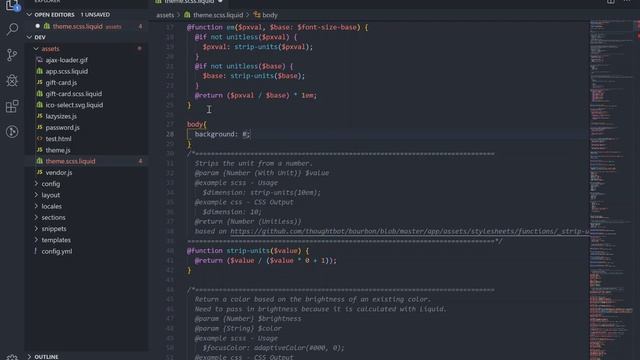640x360 pixels.
Task: Collapse the assets folder
Action: tap(36, 49)
